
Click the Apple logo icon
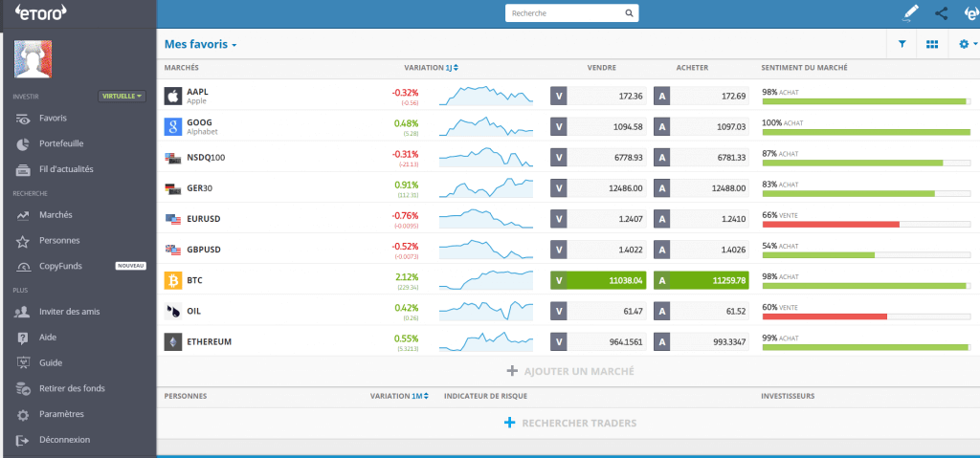pos(172,96)
